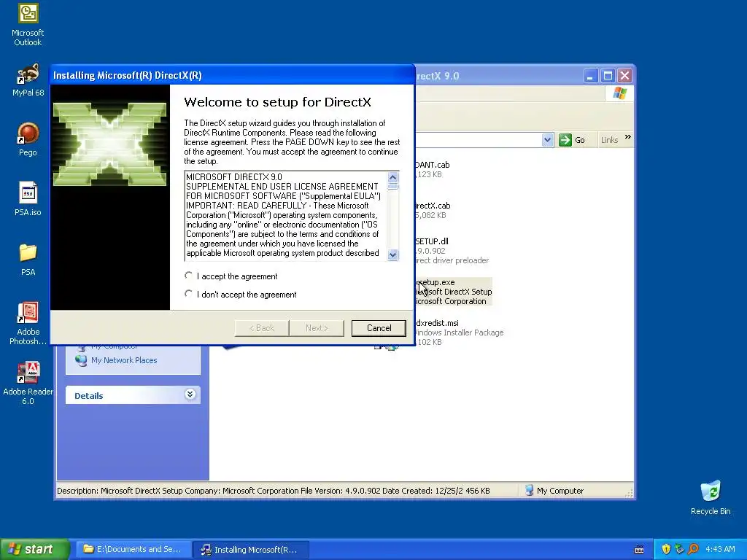Click the Details panel header text
747x560 pixels.
pyautogui.click(x=88, y=396)
